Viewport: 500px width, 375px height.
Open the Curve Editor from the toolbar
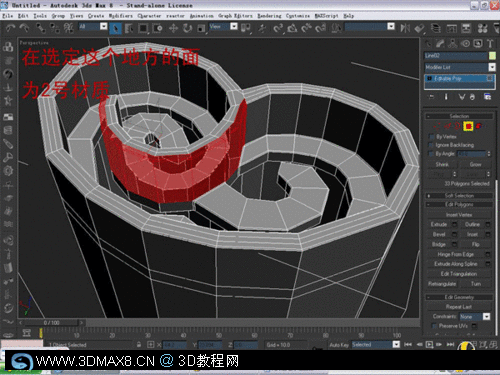452,28
